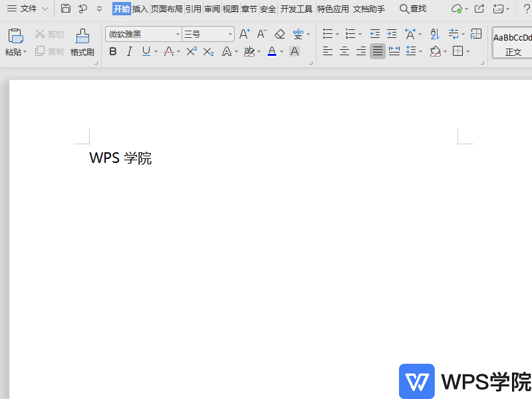Screen dimensions: 532x399
Task: Apply italic formatting
Action: pyautogui.click(x=129, y=51)
